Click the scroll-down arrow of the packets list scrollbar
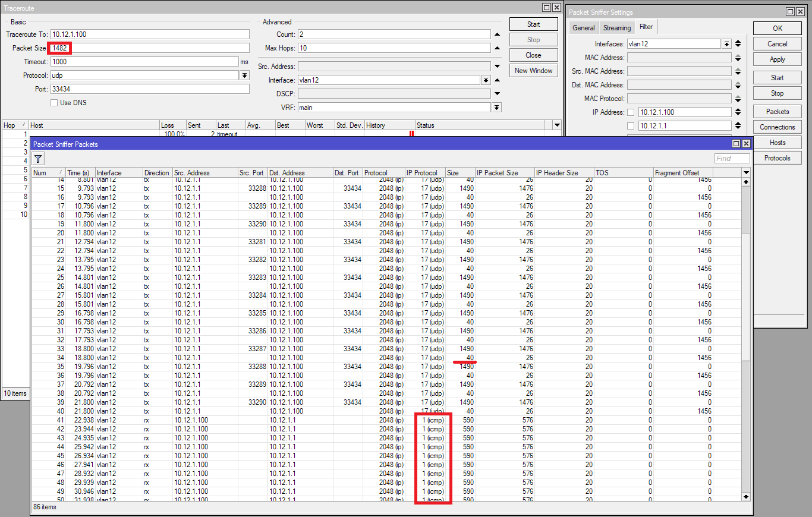Image resolution: width=812 pixels, height=517 pixels. (747, 496)
